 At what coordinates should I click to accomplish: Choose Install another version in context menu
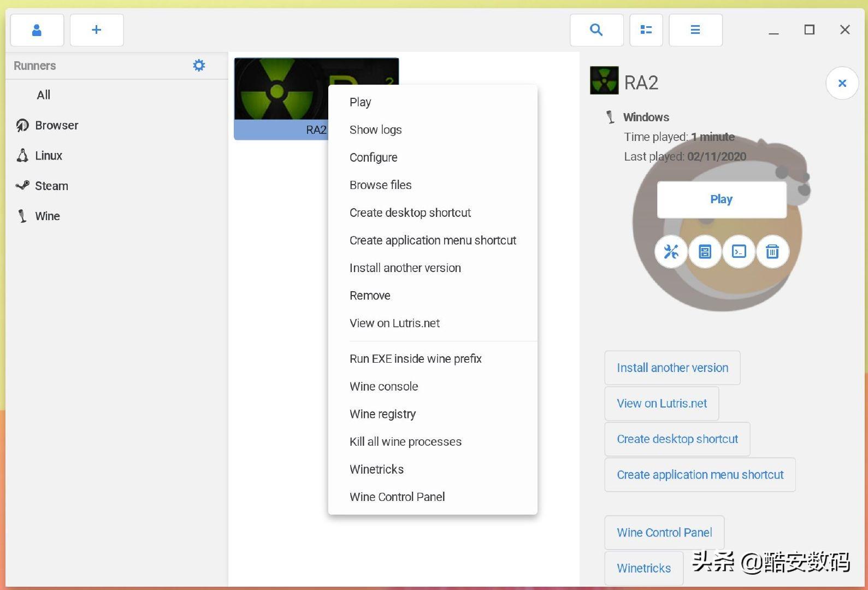433,268
